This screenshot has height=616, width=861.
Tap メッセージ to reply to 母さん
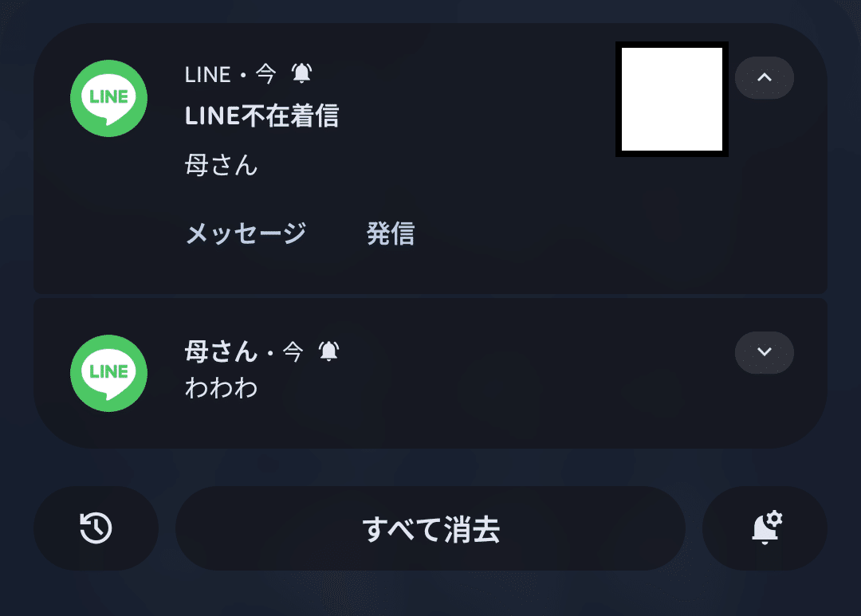(245, 233)
